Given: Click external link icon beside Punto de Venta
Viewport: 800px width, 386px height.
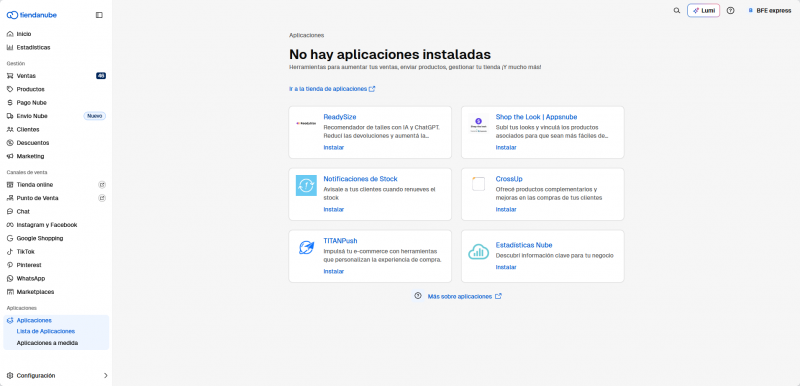Looking at the screenshot, I should coord(102,198).
